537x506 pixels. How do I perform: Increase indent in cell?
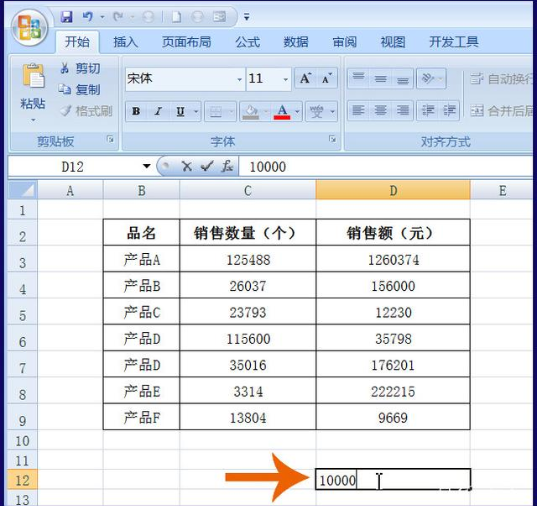click(449, 110)
